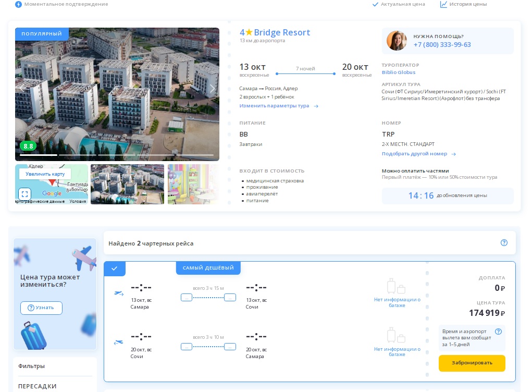This screenshot has width=532, height=392.
Task: Click Изменить параметры тура link
Action: pyautogui.click(x=274, y=106)
